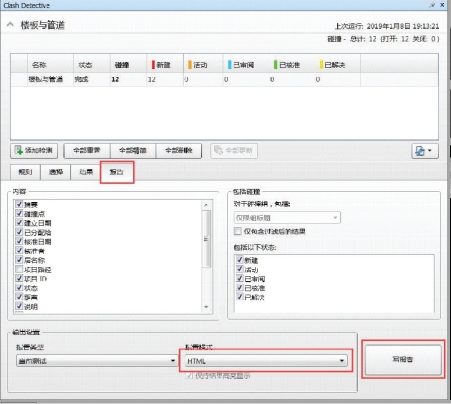Uncheck the 已审阅 status checkbox

pos(239,278)
